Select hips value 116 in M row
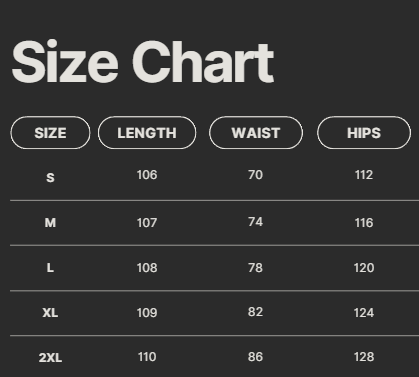Screen dimensions: 419x377 (x=364, y=222)
